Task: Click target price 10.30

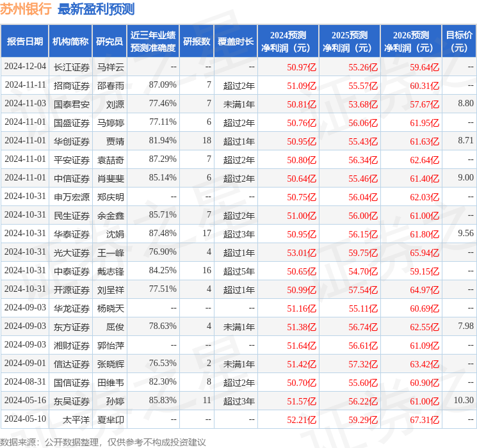Action: point(464,400)
